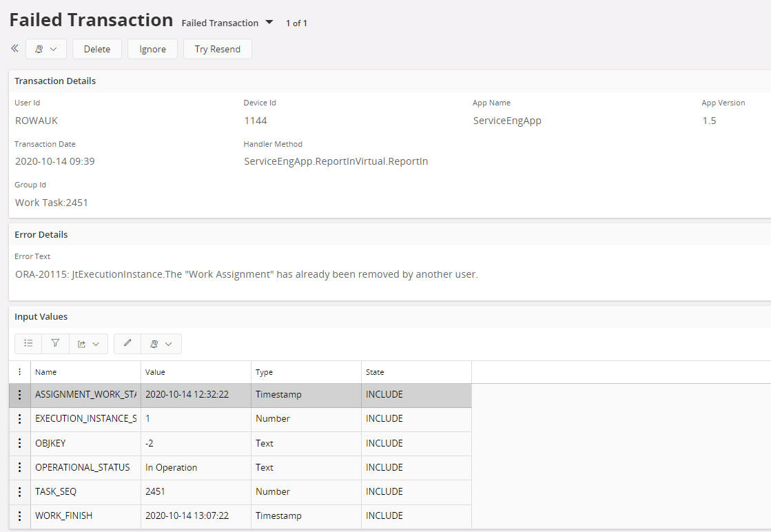771x532 pixels.
Task: Select the OPERATIONAL_STATUS value cell In Operation
Action: pyautogui.click(x=172, y=467)
